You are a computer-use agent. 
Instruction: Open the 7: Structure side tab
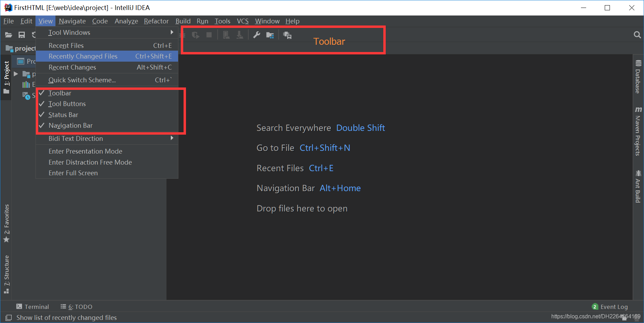tap(7, 274)
